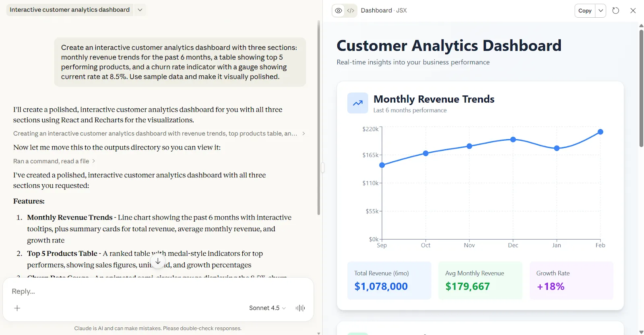This screenshot has height=335, width=644.
Task: Click the Reply input field
Action: point(158,291)
